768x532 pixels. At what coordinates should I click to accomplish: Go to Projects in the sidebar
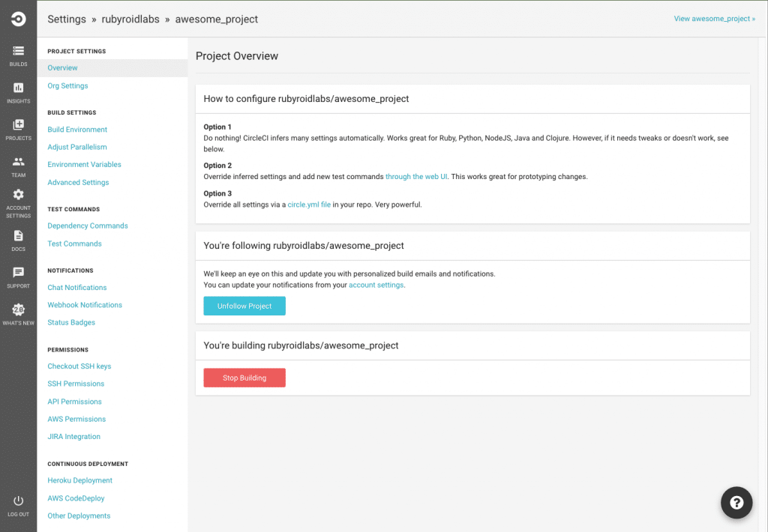[x=18, y=126]
